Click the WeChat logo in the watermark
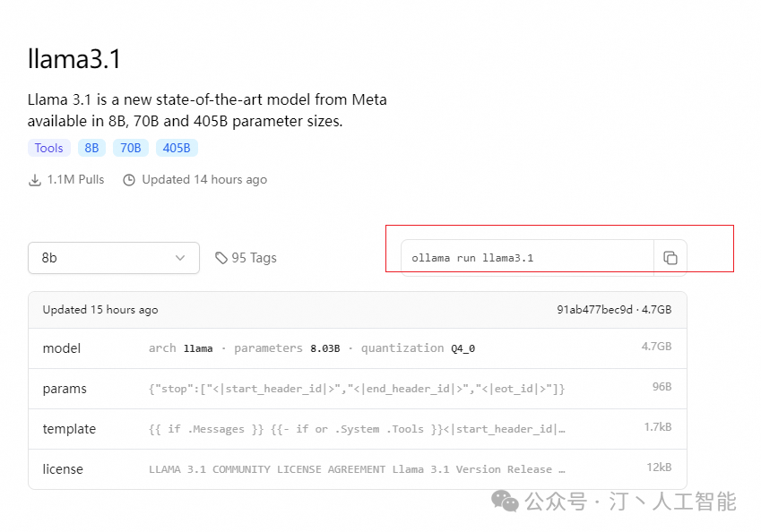 pos(505,502)
